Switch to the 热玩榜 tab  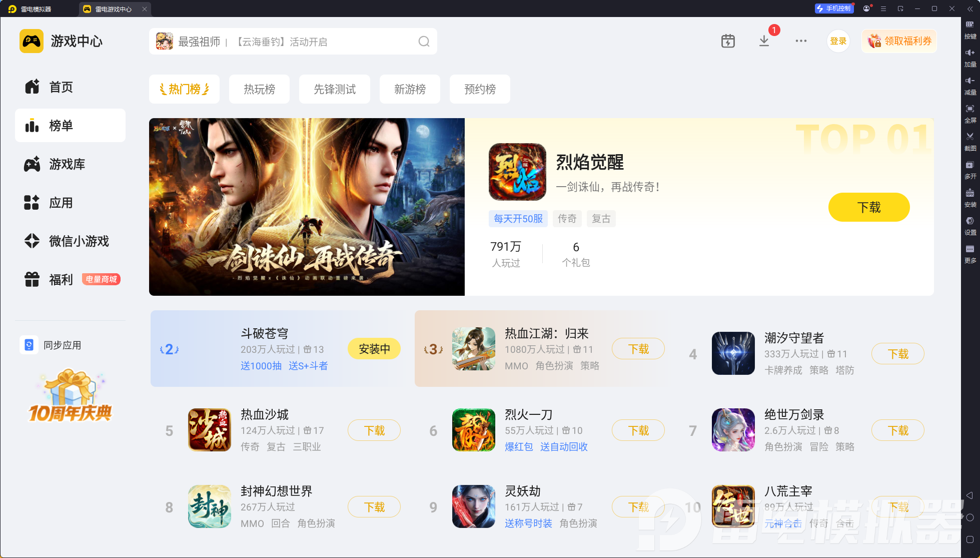coord(259,89)
